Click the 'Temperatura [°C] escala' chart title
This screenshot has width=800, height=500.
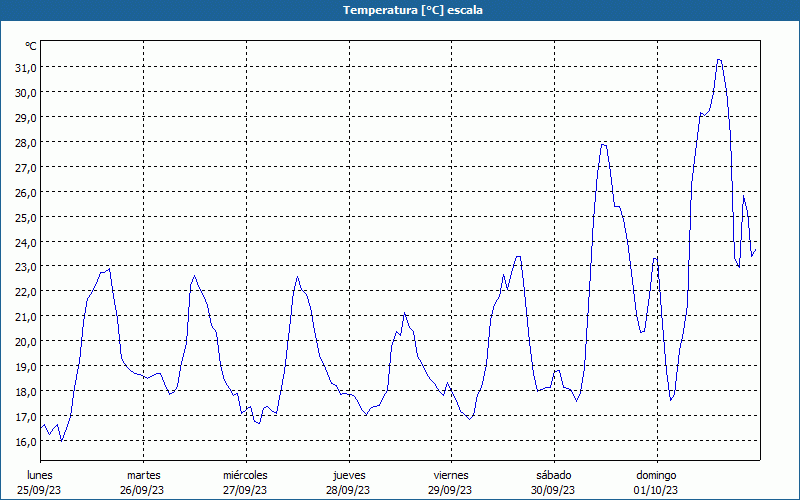tap(412, 10)
